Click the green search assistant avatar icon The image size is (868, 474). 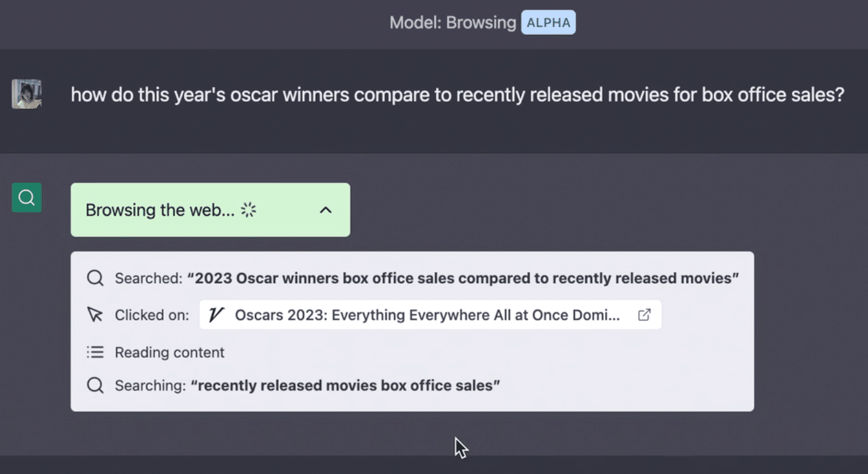pos(26,198)
